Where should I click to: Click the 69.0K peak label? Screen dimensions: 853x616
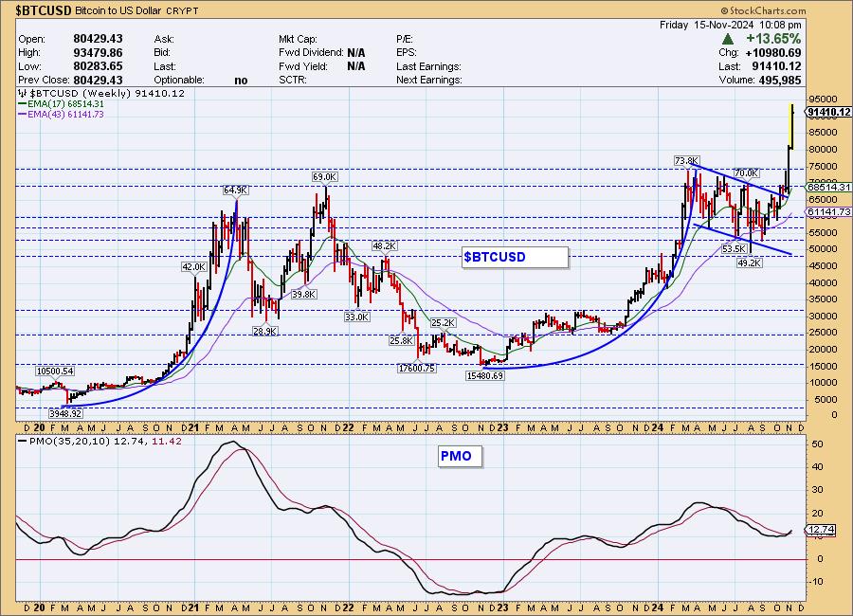pos(325,177)
